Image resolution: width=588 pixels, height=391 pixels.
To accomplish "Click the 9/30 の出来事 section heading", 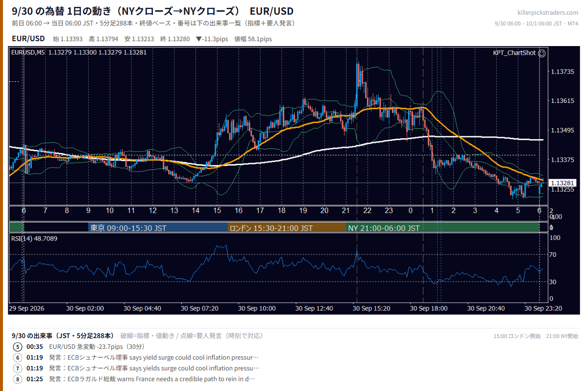I will (64, 336).
